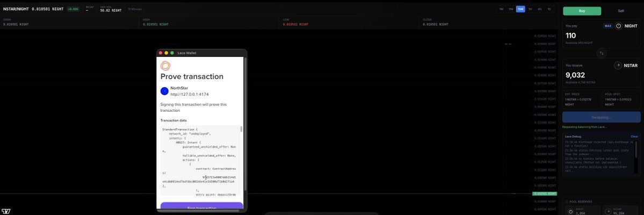
Task: Click the NorthStar blue avatar icon
Action: 164,91
